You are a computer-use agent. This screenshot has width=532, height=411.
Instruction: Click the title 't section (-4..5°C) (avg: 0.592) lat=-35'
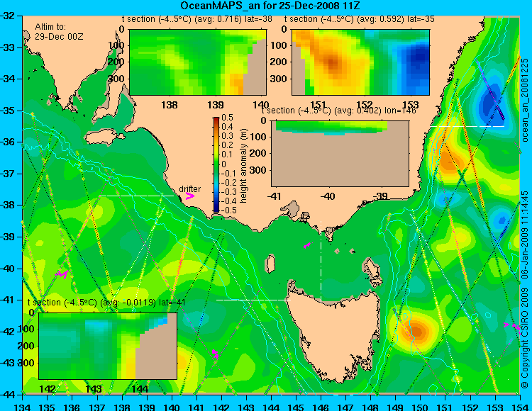(360, 19)
